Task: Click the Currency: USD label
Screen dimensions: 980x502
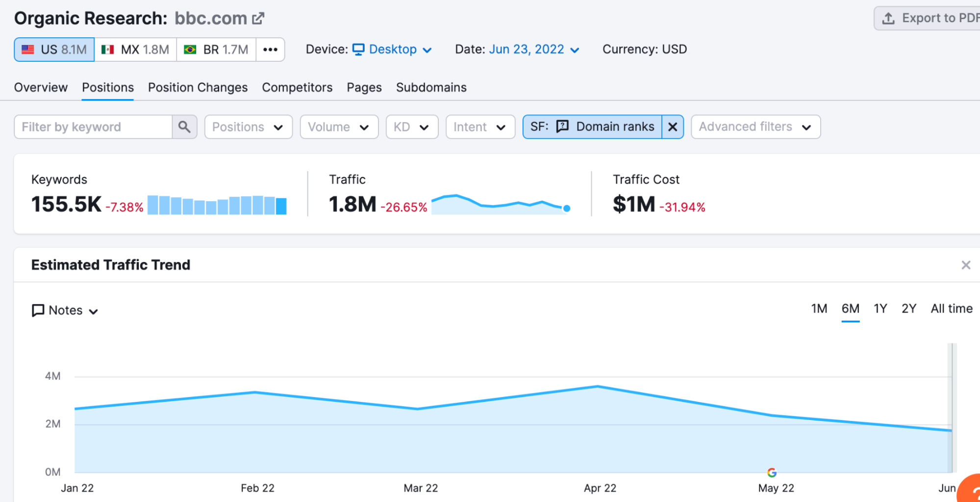Action: (x=645, y=50)
